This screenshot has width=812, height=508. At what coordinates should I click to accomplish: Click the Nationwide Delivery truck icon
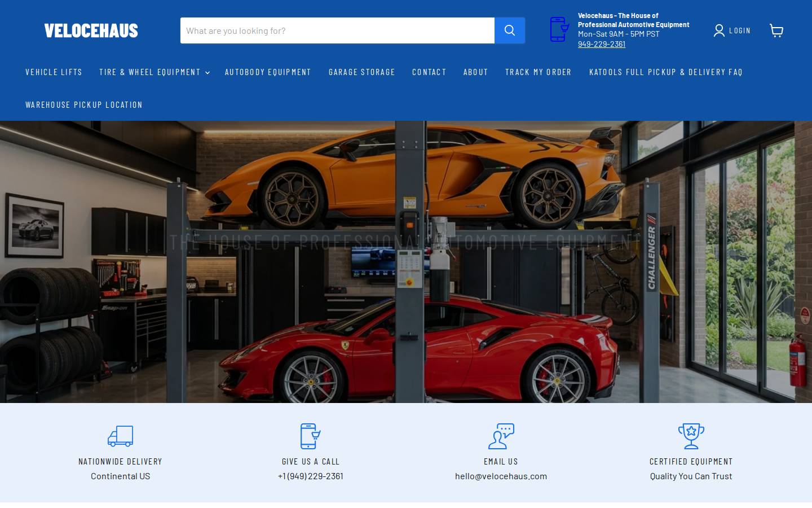tap(121, 436)
